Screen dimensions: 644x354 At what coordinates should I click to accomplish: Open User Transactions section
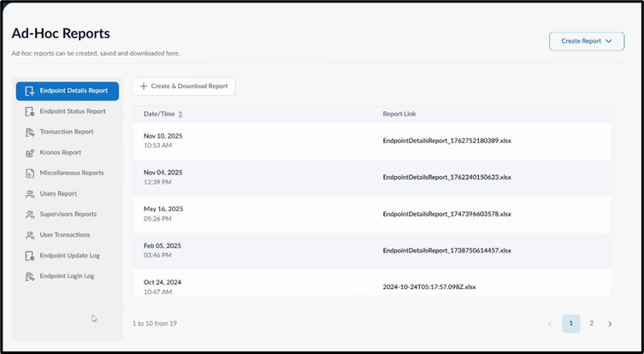pos(68,235)
